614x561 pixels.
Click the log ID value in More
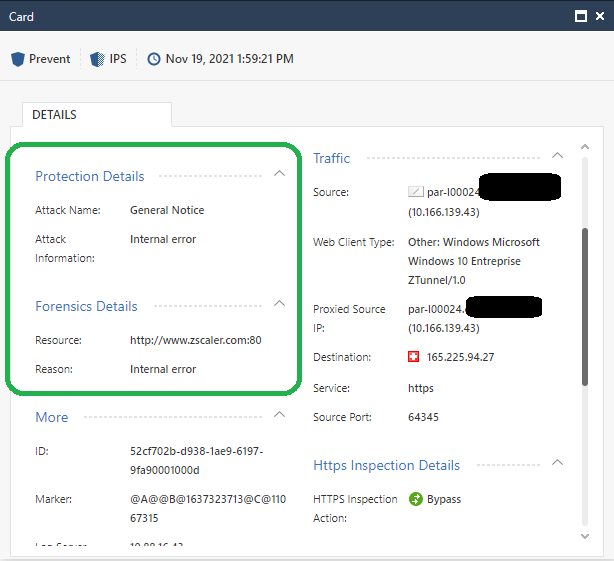point(196,460)
